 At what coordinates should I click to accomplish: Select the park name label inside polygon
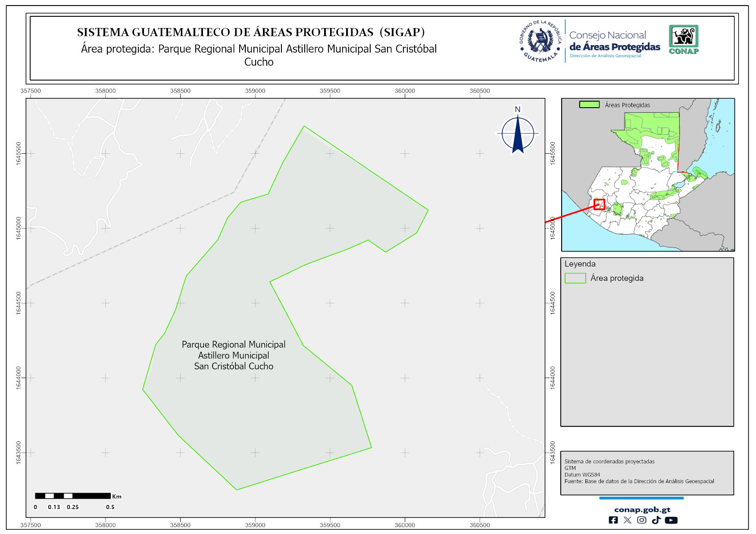point(234,355)
